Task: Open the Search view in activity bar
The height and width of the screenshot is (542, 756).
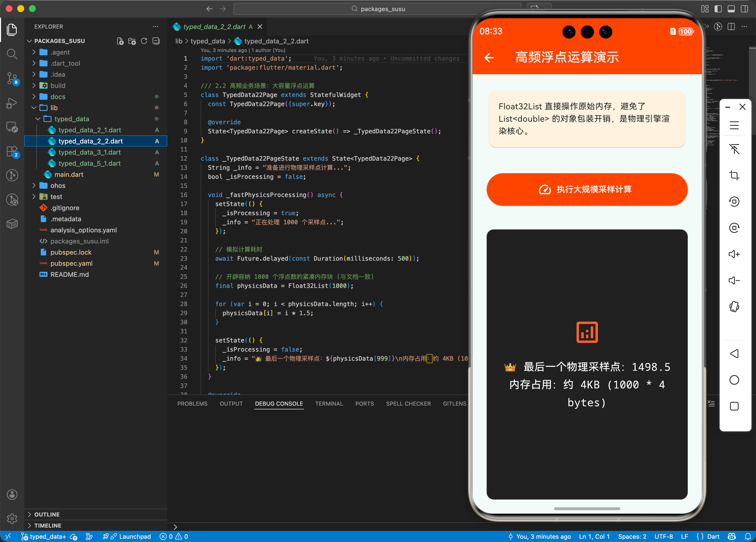Action: click(12, 54)
